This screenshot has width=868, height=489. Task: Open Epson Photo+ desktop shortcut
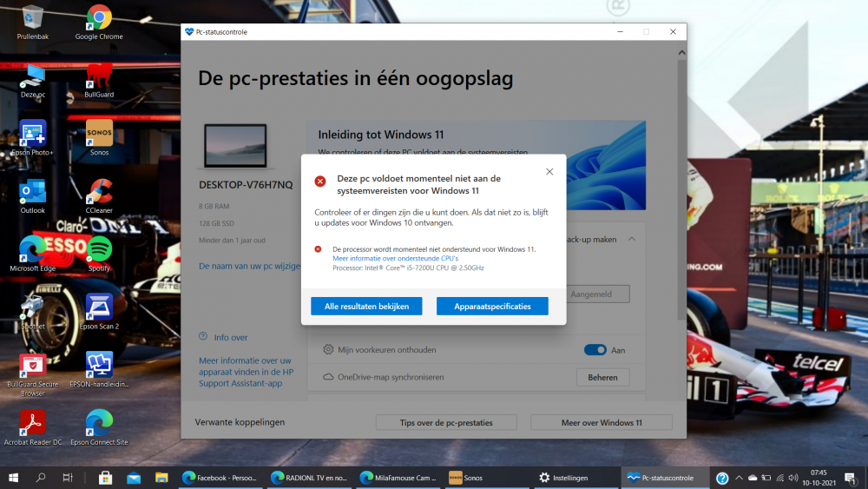pos(32,138)
